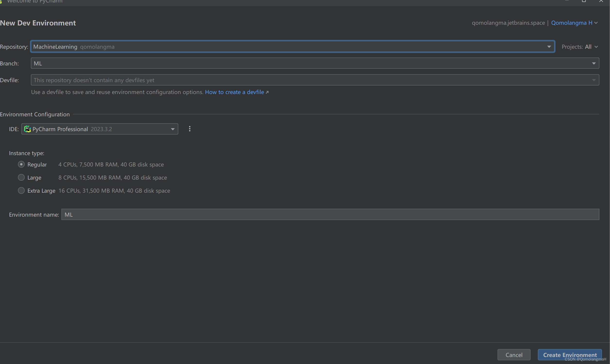The width and height of the screenshot is (610, 364).
Task: Click the external link arrow after devfile link
Action: [x=267, y=92]
